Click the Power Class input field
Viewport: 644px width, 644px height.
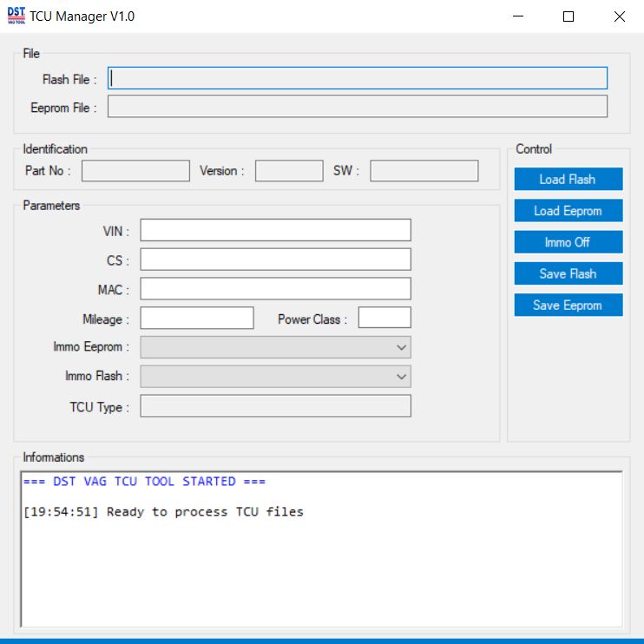coord(384,318)
